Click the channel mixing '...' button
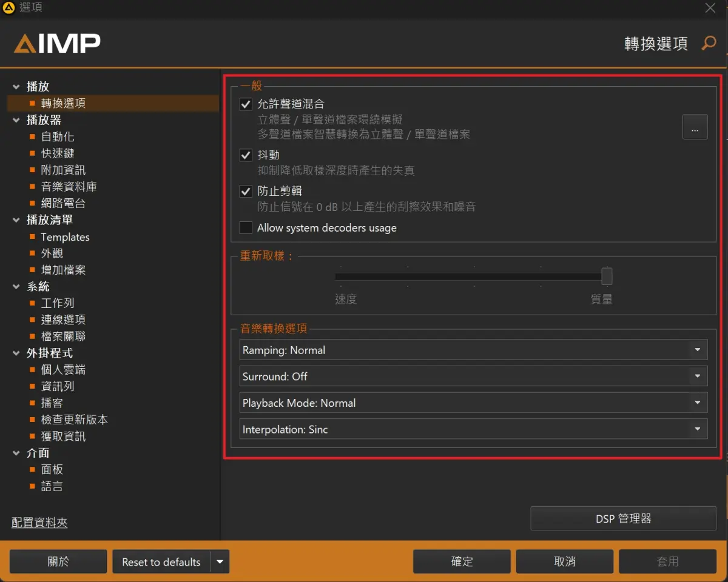Viewport: 728px width, 582px height. point(695,127)
